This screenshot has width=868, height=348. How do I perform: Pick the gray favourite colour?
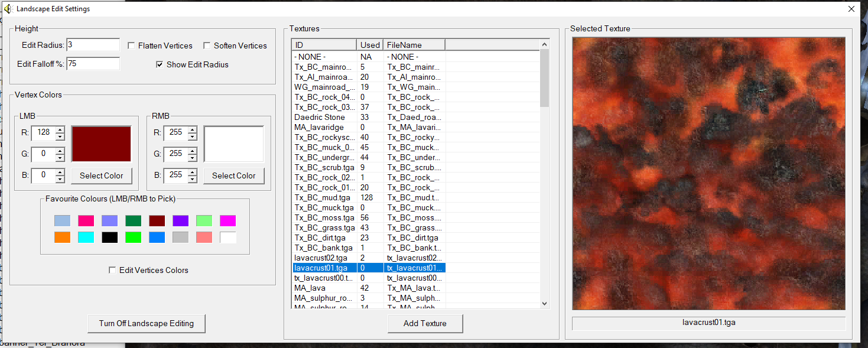tap(180, 238)
